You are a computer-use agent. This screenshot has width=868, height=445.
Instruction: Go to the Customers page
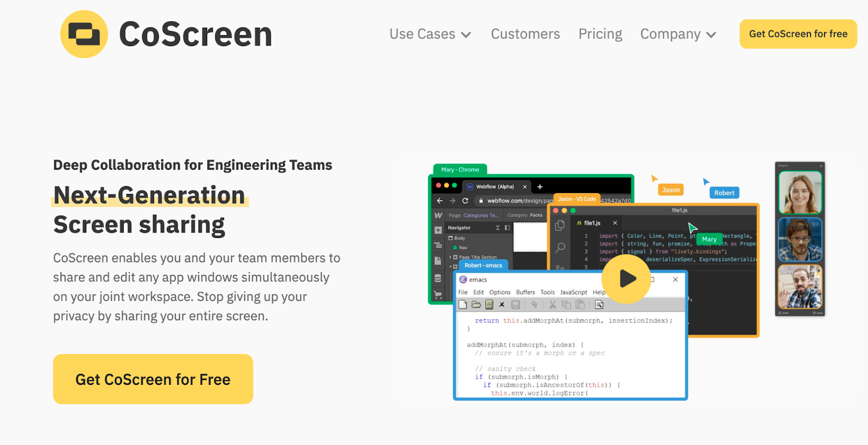pyautogui.click(x=525, y=34)
